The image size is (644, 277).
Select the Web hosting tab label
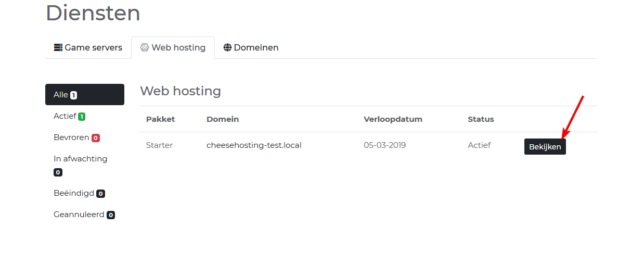click(x=178, y=48)
